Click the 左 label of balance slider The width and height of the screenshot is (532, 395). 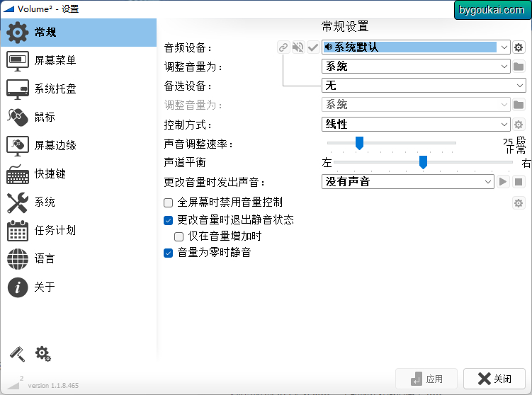coord(327,163)
